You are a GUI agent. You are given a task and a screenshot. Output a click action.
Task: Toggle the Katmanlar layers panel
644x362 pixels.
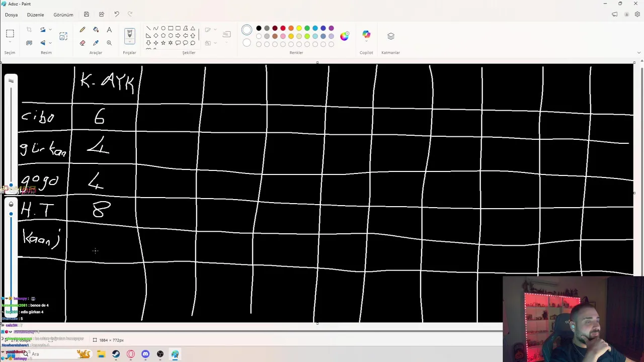click(391, 36)
